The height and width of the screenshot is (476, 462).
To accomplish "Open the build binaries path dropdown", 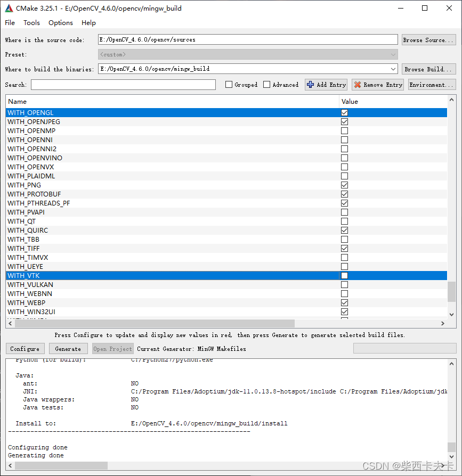I will pyautogui.click(x=393, y=69).
